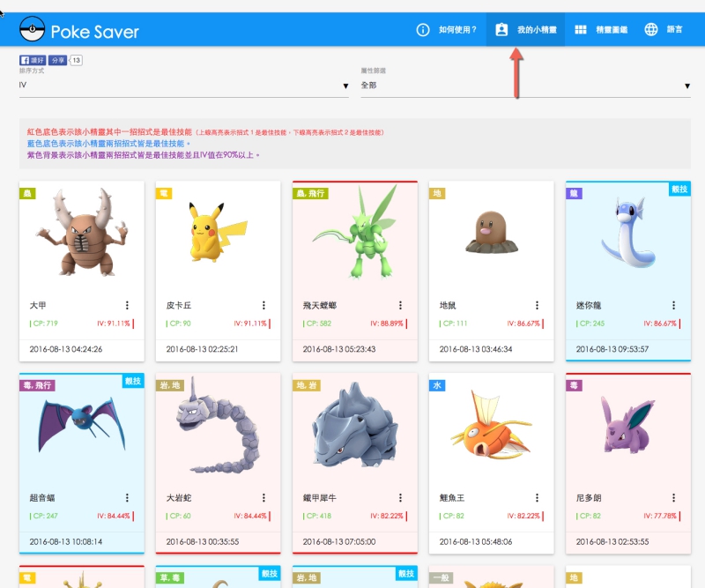Open more options for 飛天螳螂 card

click(401, 306)
